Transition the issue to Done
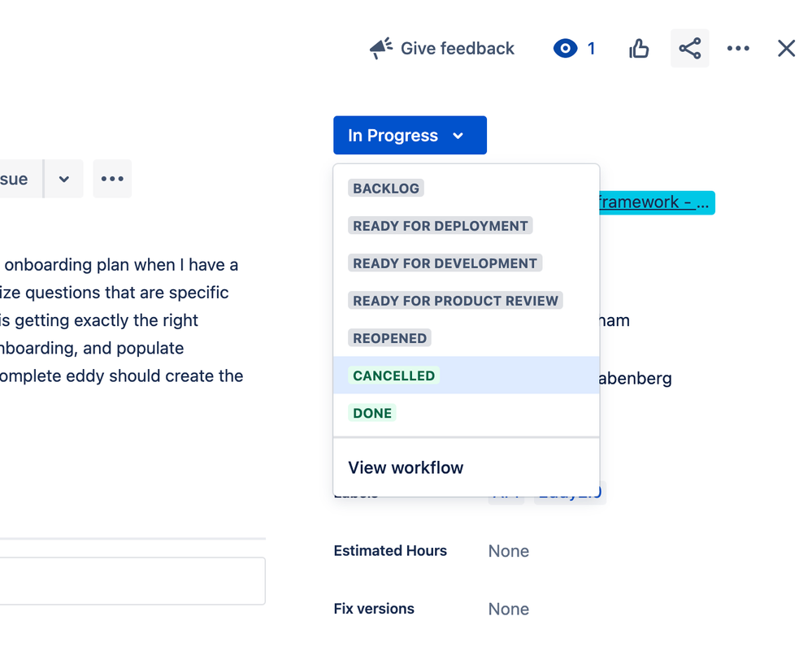This screenshot has height=651, width=812. click(372, 413)
